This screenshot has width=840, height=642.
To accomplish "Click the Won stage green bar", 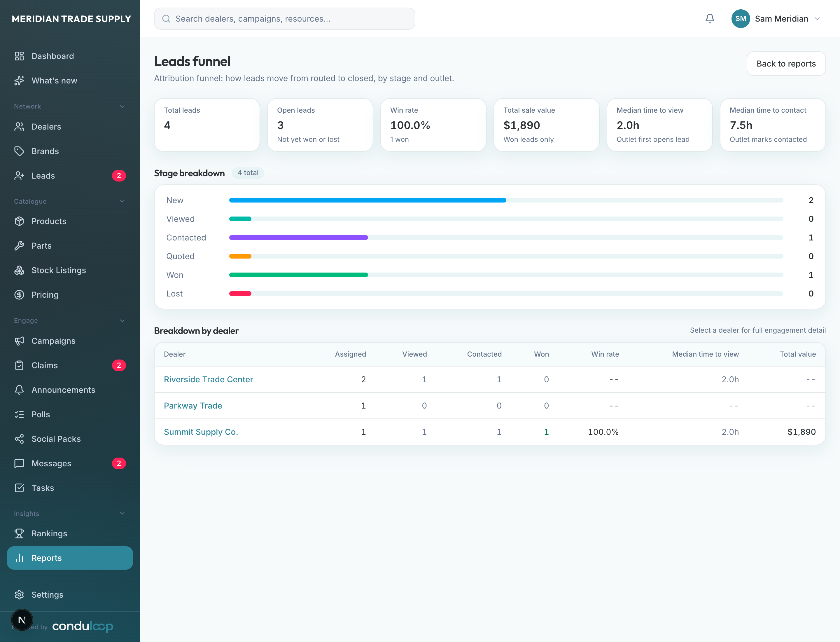I will pos(298,275).
